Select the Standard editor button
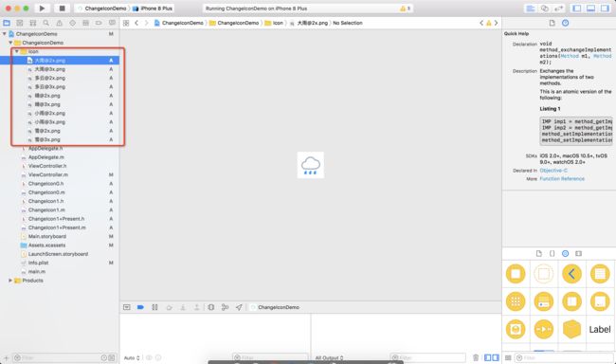 tap(531, 9)
